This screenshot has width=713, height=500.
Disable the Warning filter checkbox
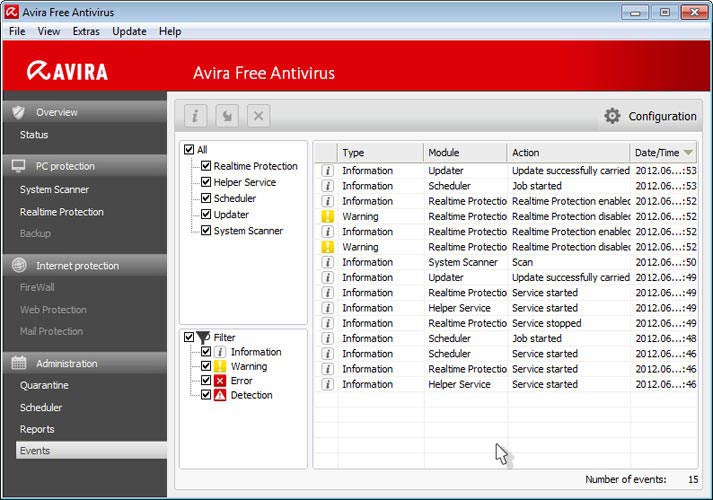pyautogui.click(x=206, y=367)
